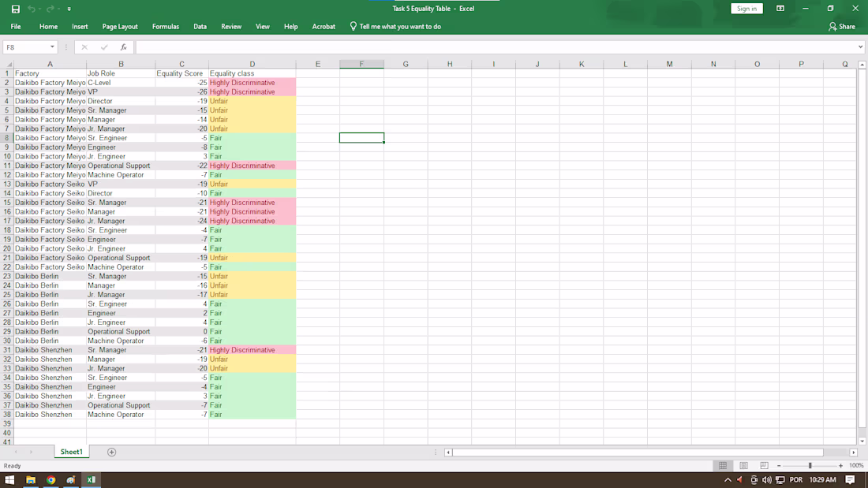
Task: Select column A header
Action: pyautogui.click(x=50, y=64)
